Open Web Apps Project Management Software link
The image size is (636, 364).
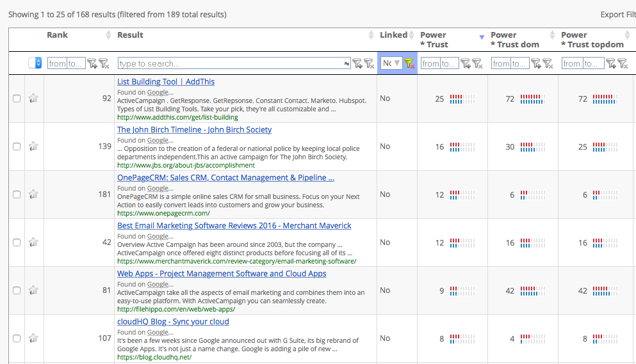click(222, 273)
